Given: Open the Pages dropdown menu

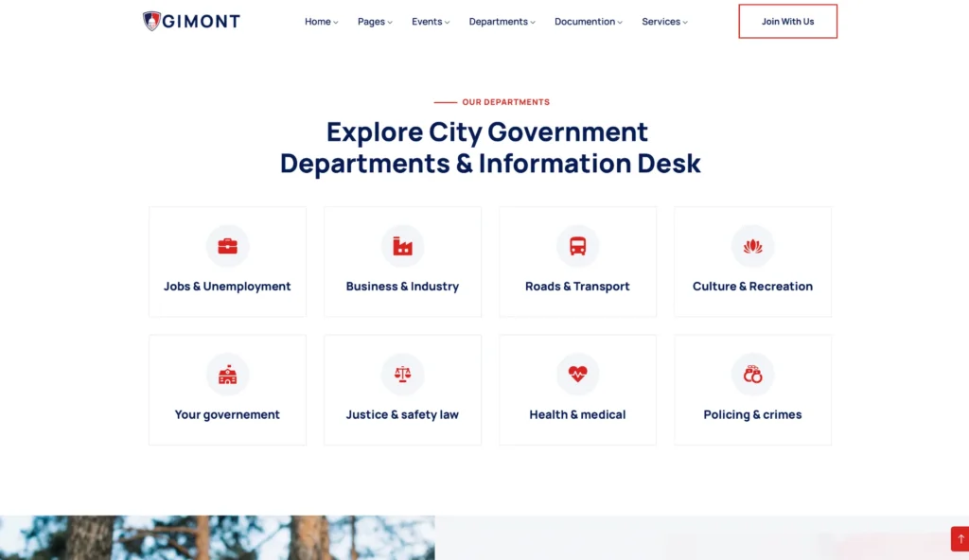Looking at the screenshot, I should [375, 22].
